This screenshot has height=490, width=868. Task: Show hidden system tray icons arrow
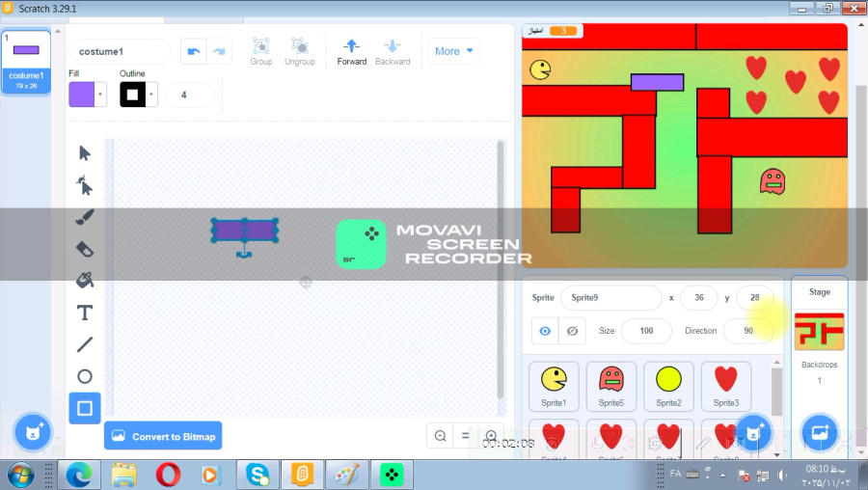pos(722,476)
